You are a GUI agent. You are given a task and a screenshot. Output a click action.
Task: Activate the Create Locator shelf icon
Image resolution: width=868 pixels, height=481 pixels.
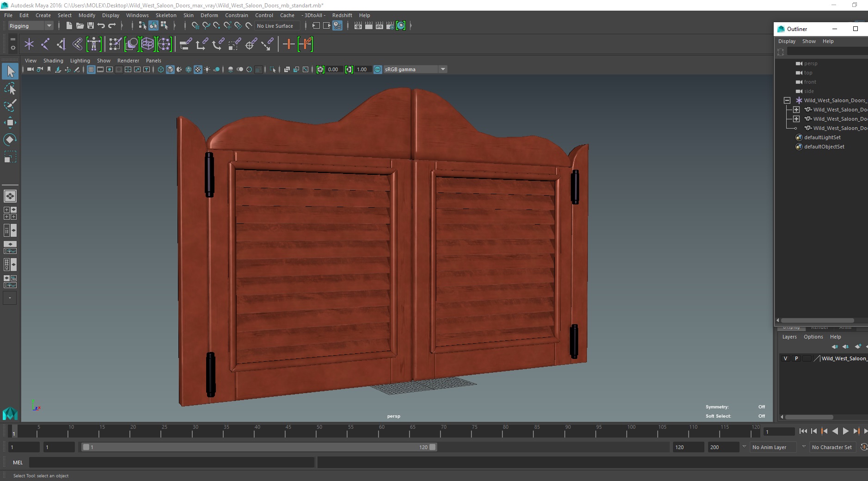(x=29, y=44)
